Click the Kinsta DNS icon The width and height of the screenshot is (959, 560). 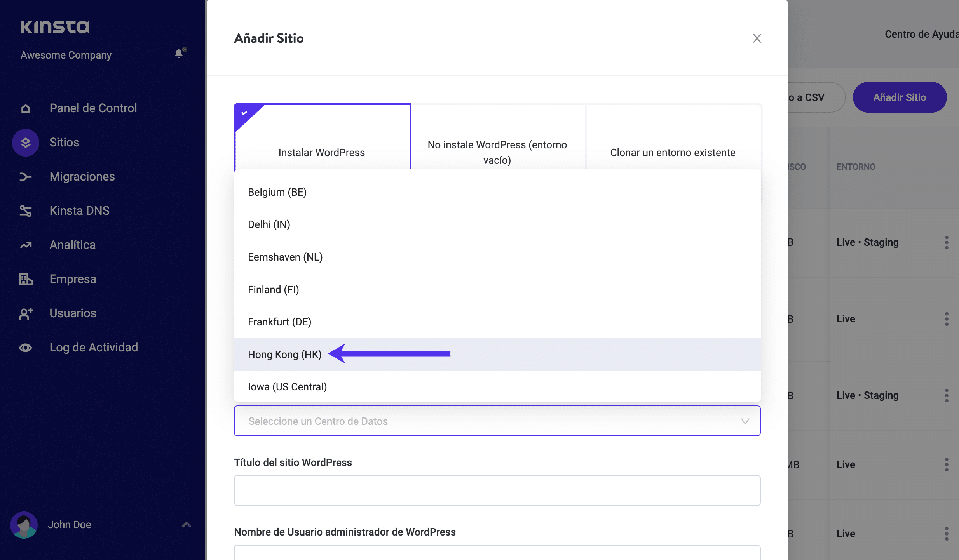(x=26, y=211)
